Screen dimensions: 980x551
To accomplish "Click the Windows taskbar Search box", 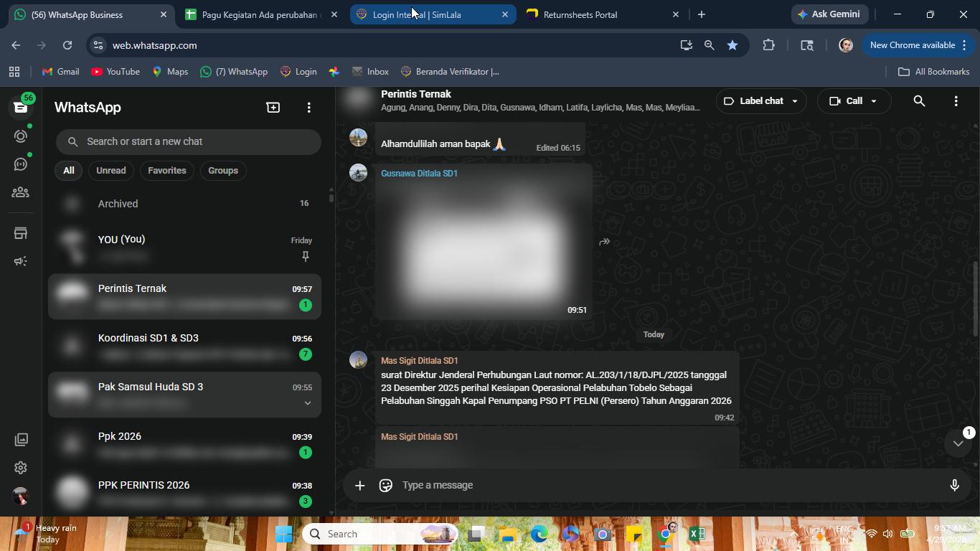I will (380, 534).
